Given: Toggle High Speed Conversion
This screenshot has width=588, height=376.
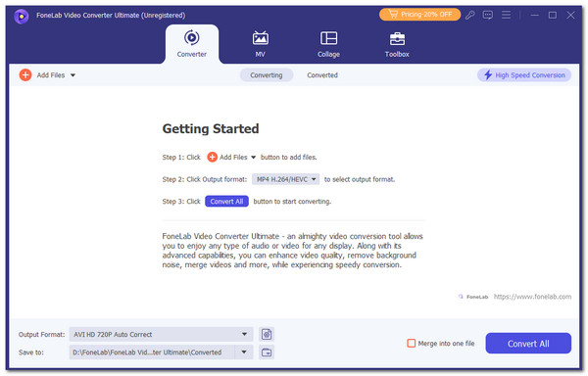Looking at the screenshot, I should (x=524, y=74).
